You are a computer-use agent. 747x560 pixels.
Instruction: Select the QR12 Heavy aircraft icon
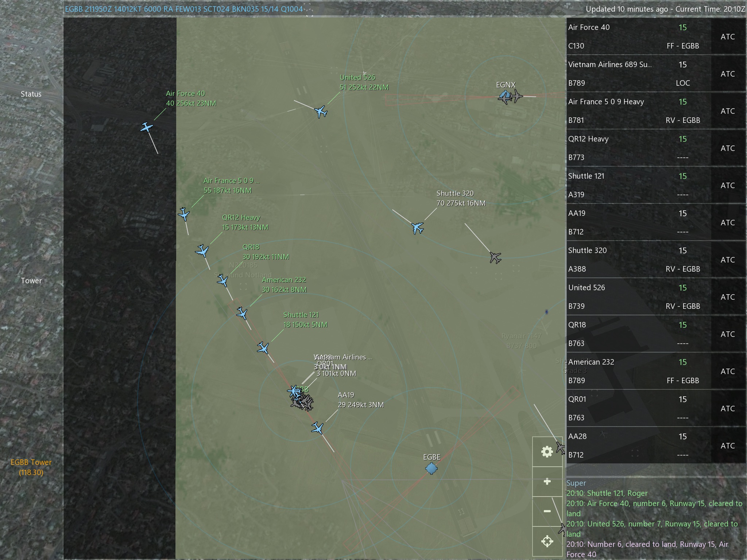point(202,251)
